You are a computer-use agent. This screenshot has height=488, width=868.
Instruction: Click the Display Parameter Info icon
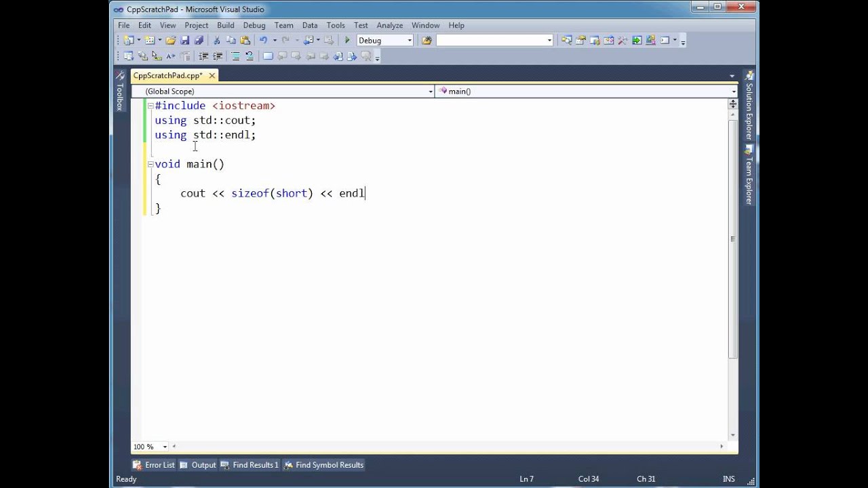[x=143, y=56]
